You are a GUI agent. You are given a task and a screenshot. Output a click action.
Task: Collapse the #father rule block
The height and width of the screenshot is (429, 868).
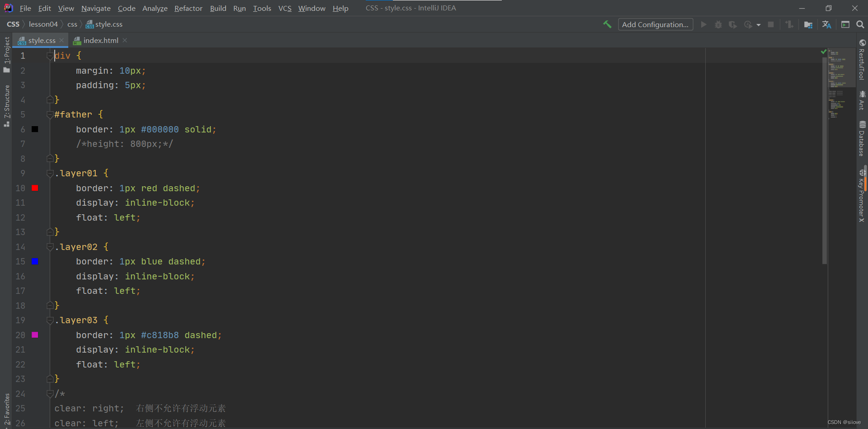pyautogui.click(x=50, y=115)
